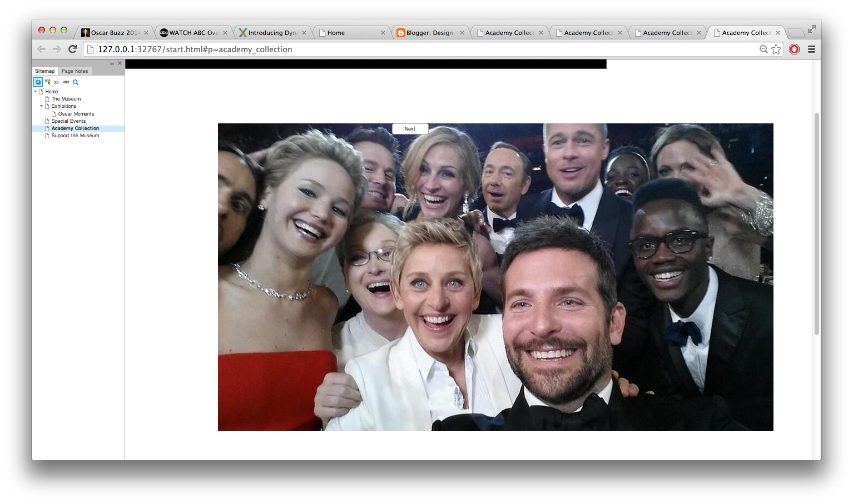Collapse the Home tree node arrow
The width and height of the screenshot is (853, 504).
pyautogui.click(x=35, y=91)
